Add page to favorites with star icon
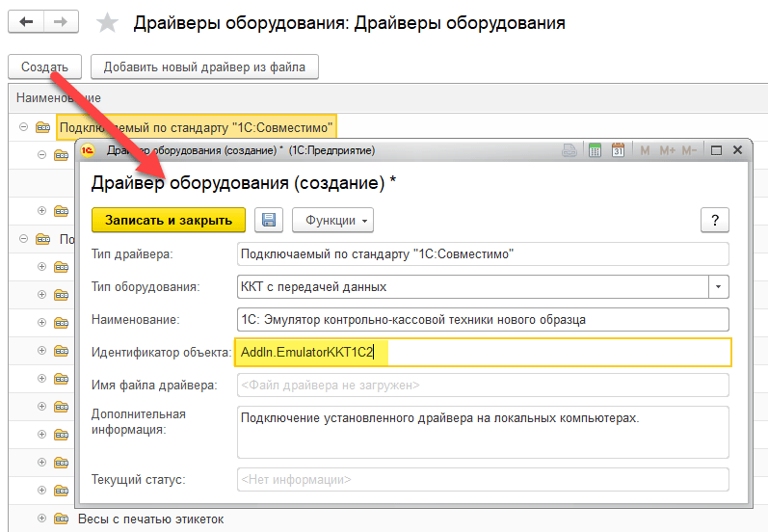Viewport: 768px width, 532px height. click(107, 22)
